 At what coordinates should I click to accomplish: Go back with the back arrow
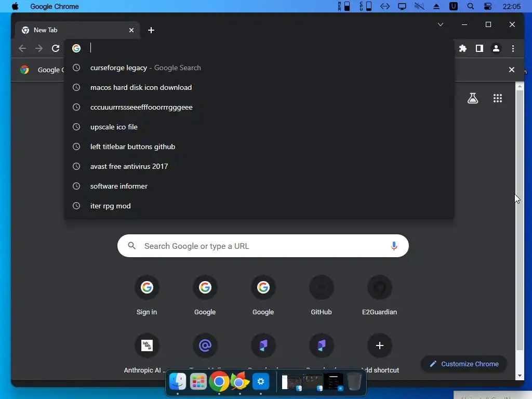(22, 48)
